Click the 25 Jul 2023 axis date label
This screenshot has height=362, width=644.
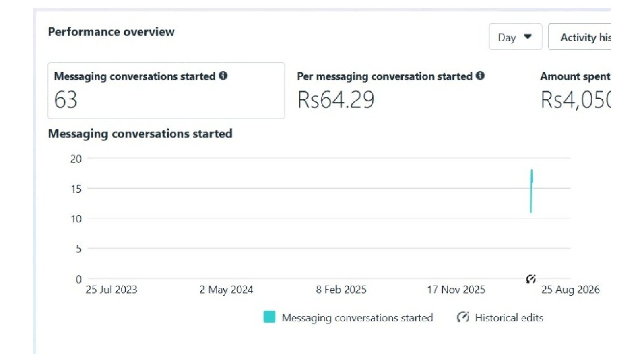coord(111,290)
